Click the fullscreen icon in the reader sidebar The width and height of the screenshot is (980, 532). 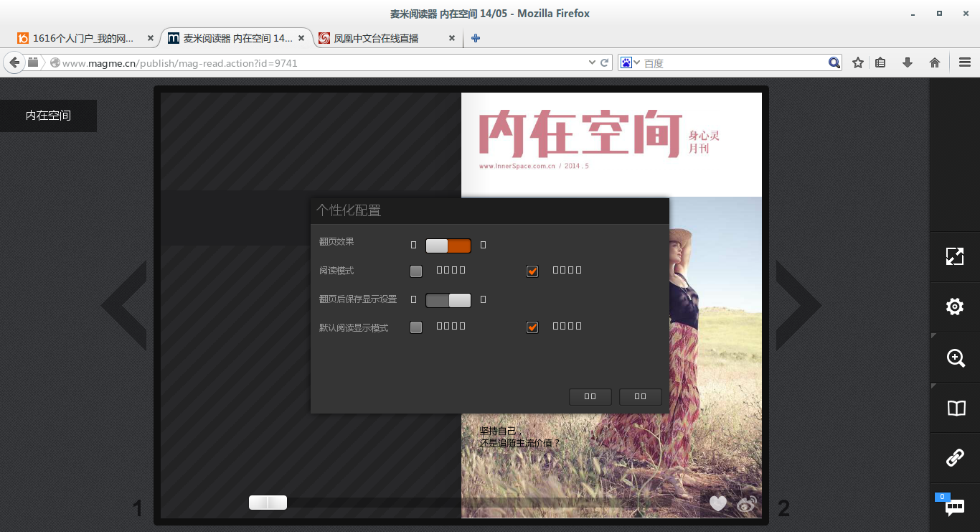955,256
